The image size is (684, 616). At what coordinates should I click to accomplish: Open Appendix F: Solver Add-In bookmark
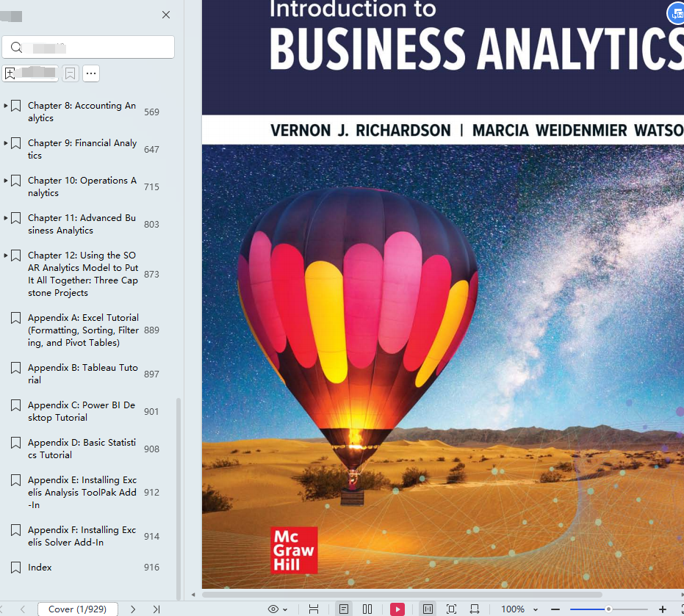click(x=82, y=536)
